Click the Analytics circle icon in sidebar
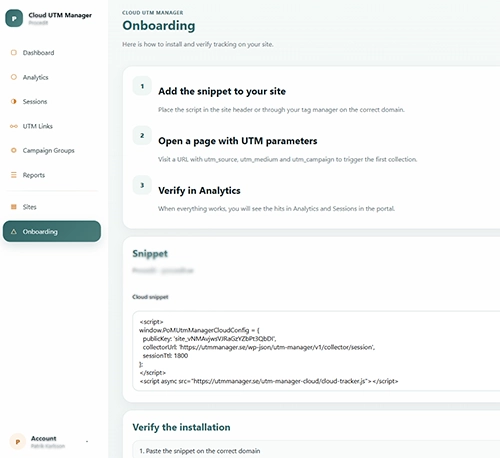Viewport: 500px width, 458px height. tap(14, 77)
